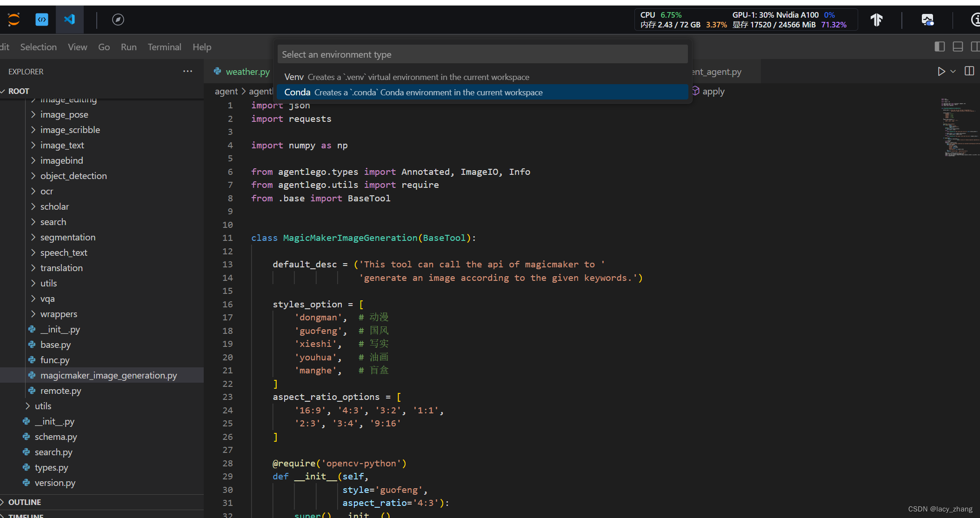Toggle the bottom panel layout icon
This screenshot has height=518, width=980.
(x=958, y=46)
